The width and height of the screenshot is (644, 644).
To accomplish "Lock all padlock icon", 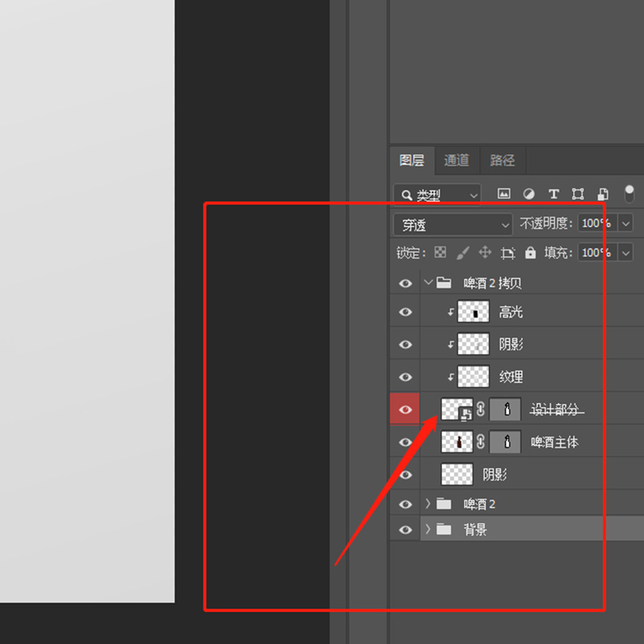I will point(530,252).
